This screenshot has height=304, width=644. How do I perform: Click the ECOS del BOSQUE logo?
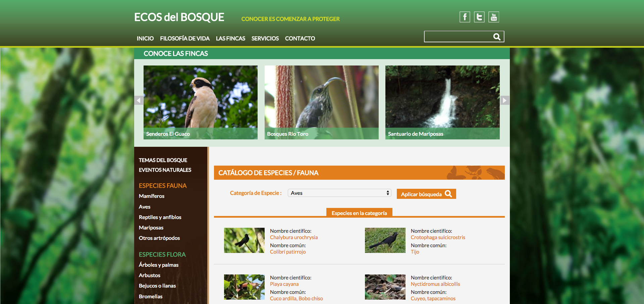[x=179, y=17]
